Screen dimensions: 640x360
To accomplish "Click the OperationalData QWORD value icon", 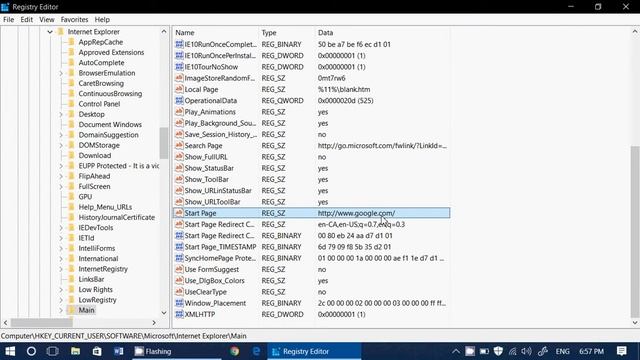I will point(179,100).
